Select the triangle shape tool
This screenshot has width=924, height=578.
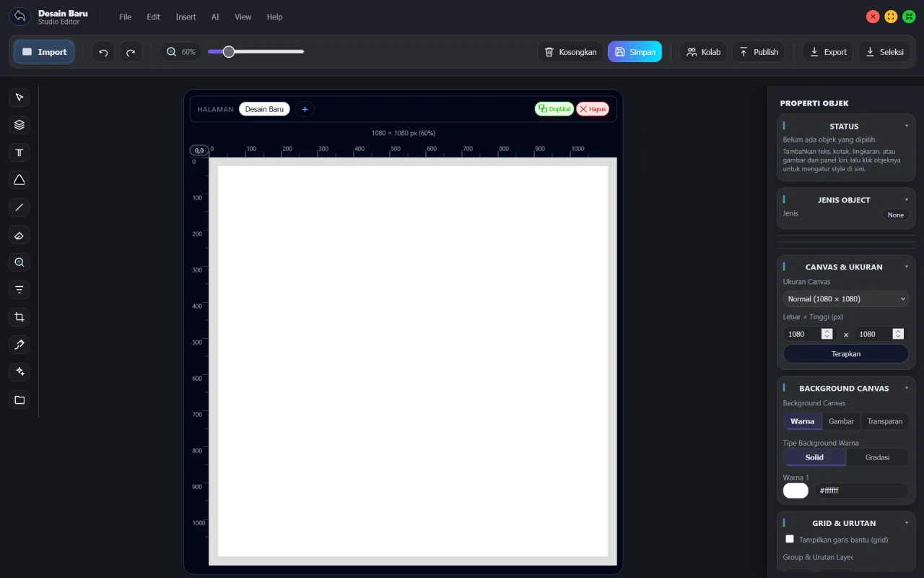coord(19,180)
